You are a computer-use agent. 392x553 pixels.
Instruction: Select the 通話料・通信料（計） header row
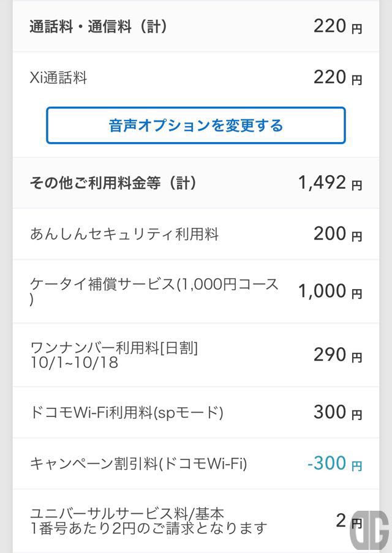coord(196,26)
